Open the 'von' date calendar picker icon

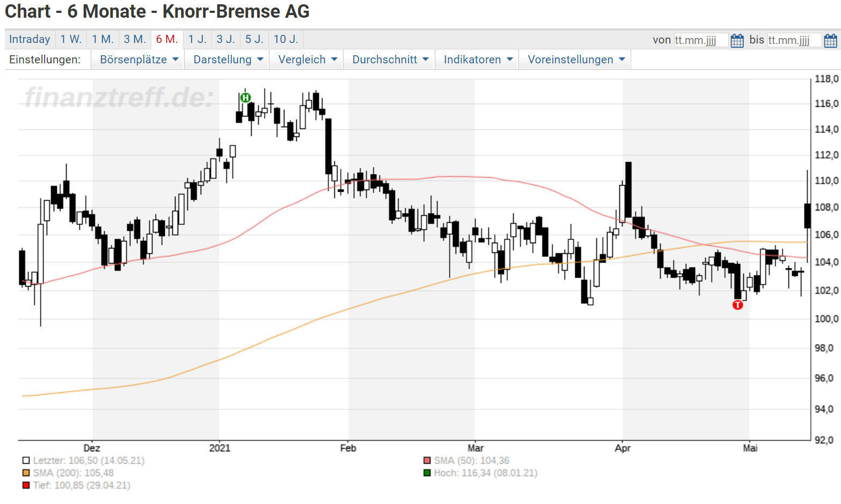pos(737,40)
